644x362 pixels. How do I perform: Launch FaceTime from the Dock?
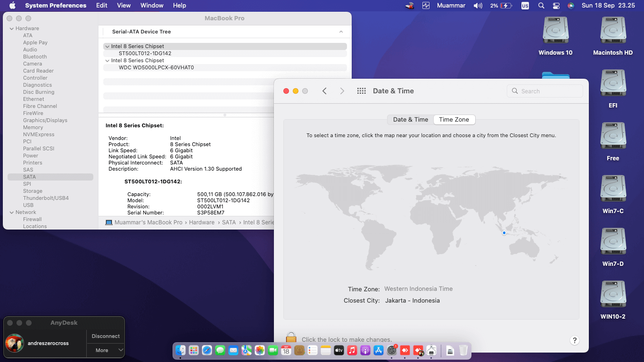click(273, 350)
